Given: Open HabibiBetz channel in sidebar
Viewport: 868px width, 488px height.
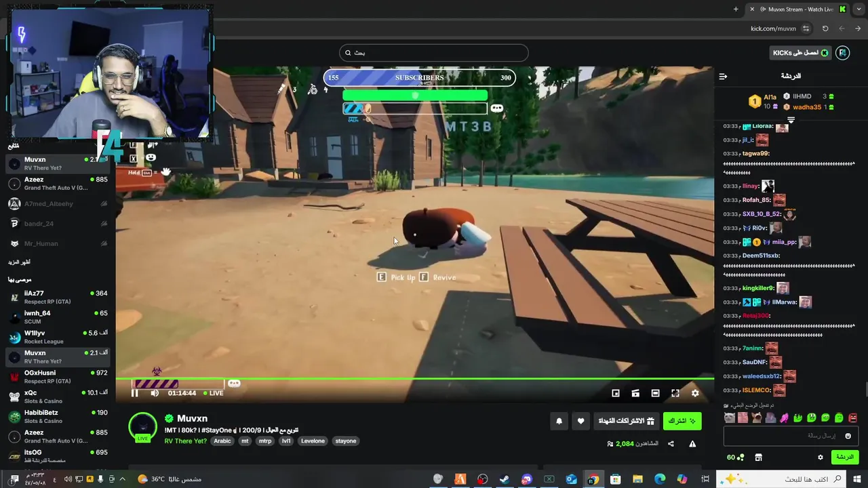Looking at the screenshot, I should point(58,416).
